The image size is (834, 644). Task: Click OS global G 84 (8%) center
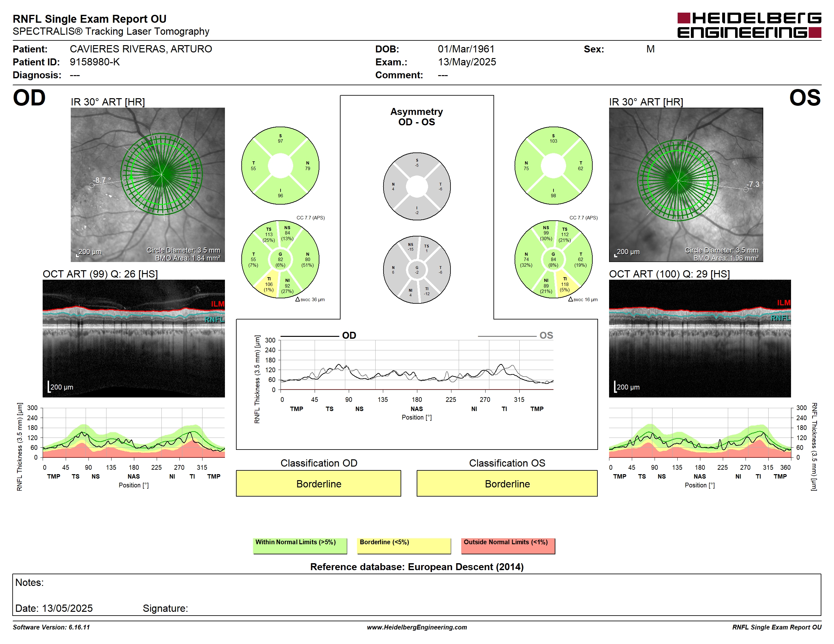[553, 259]
